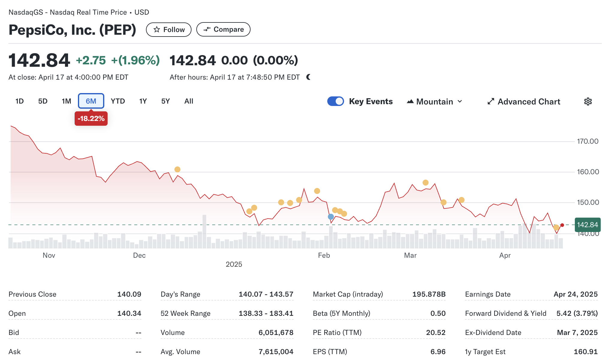Click the yellow event marker near March peak
The width and height of the screenshot is (609, 364).
426,183
